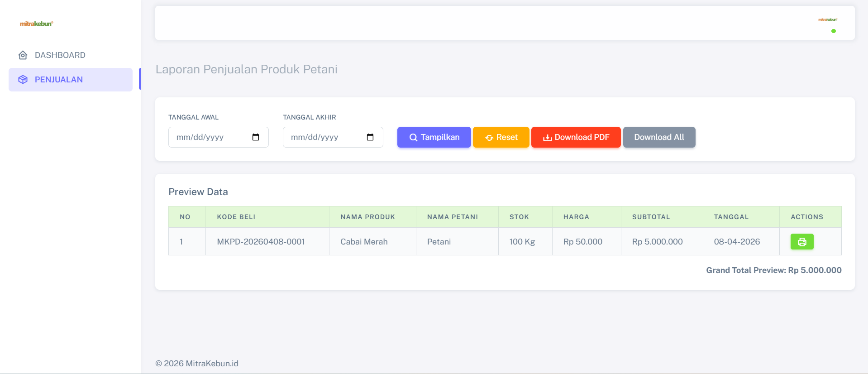The image size is (868, 374).
Task: Click the 2026 MitraKebun.id footer text
Action: pyautogui.click(x=197, y=364)
